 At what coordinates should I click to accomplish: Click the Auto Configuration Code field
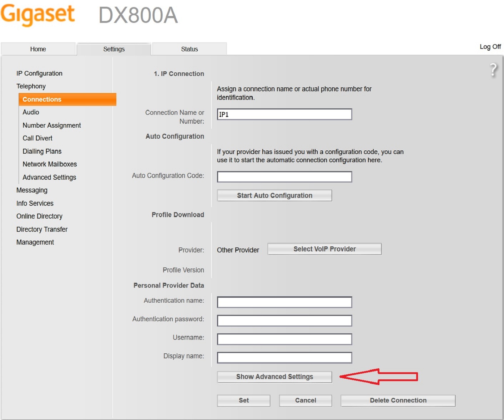pos(284,177)
